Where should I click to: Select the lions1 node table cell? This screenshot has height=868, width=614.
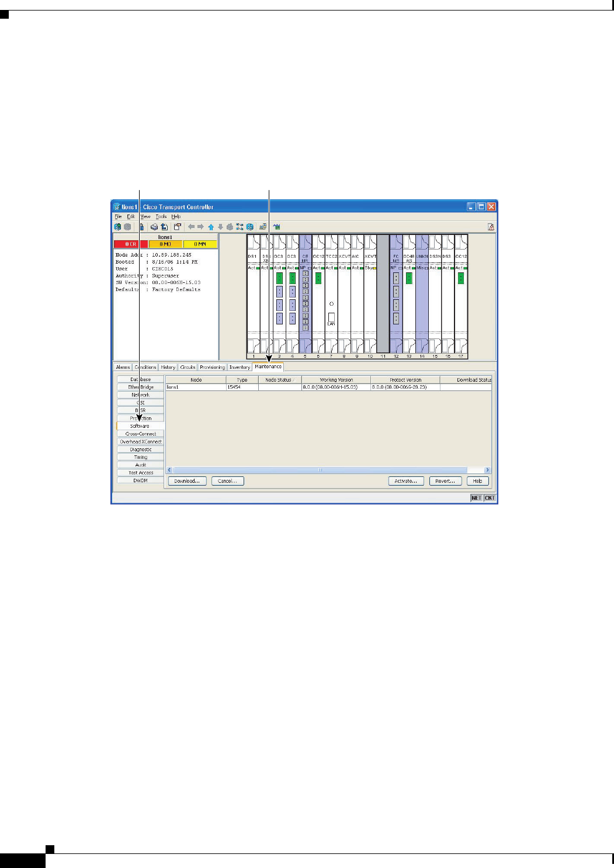[196, 387]
